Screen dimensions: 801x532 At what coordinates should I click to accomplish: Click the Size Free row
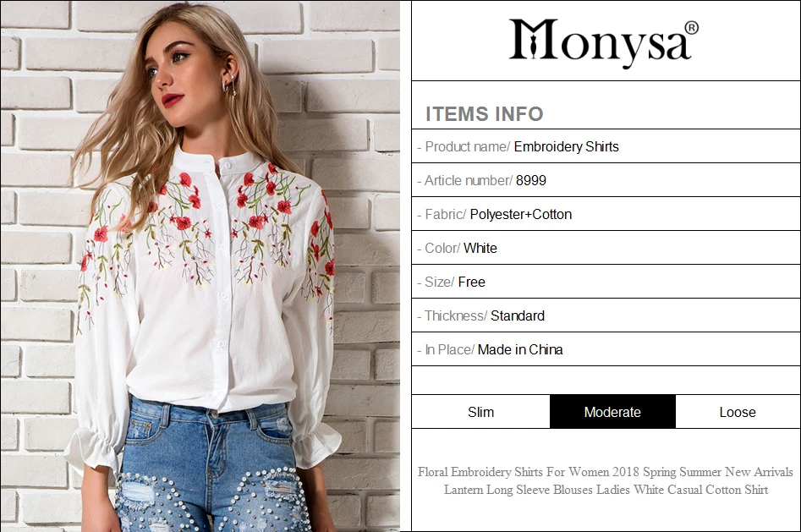point(606,282)
